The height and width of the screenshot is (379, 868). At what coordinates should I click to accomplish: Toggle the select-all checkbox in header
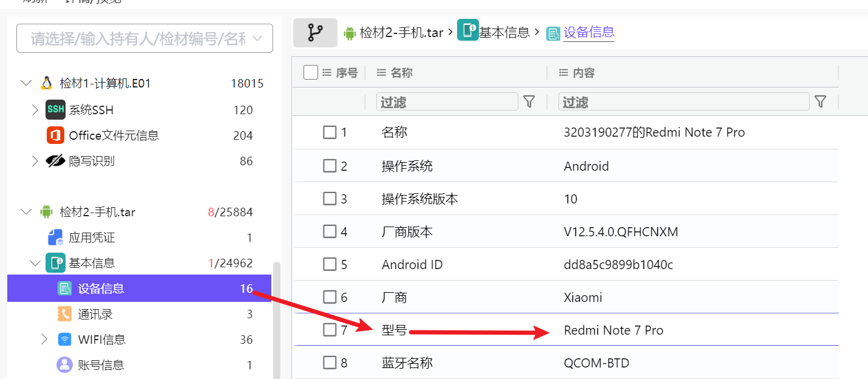(x=311, y=72)
